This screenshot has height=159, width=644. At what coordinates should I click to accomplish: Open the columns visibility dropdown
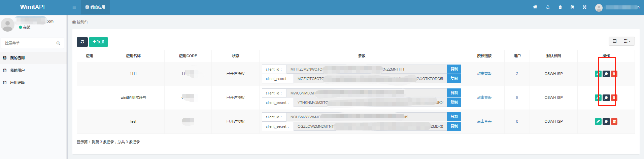pyautogui.click(x=627, y=41)
